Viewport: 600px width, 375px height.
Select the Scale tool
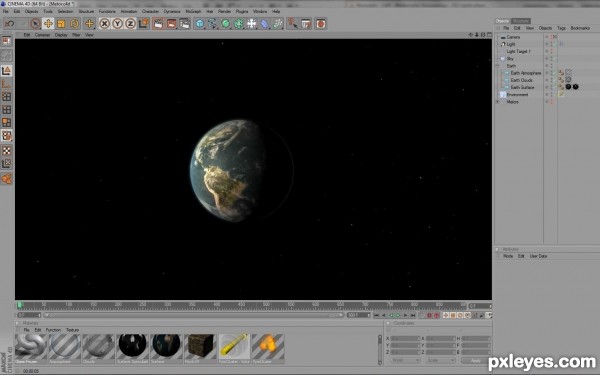coord(61,24)
